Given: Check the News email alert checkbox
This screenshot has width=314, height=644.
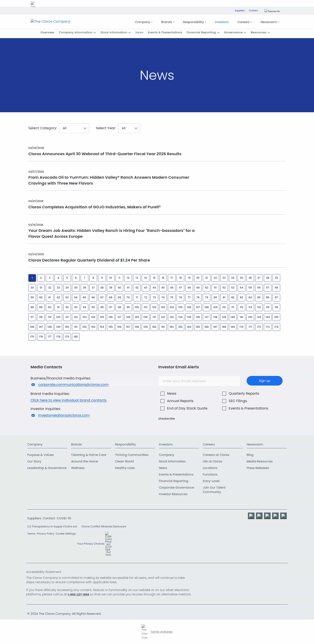Looking at the screenshot, I should (x=162, y=394).
